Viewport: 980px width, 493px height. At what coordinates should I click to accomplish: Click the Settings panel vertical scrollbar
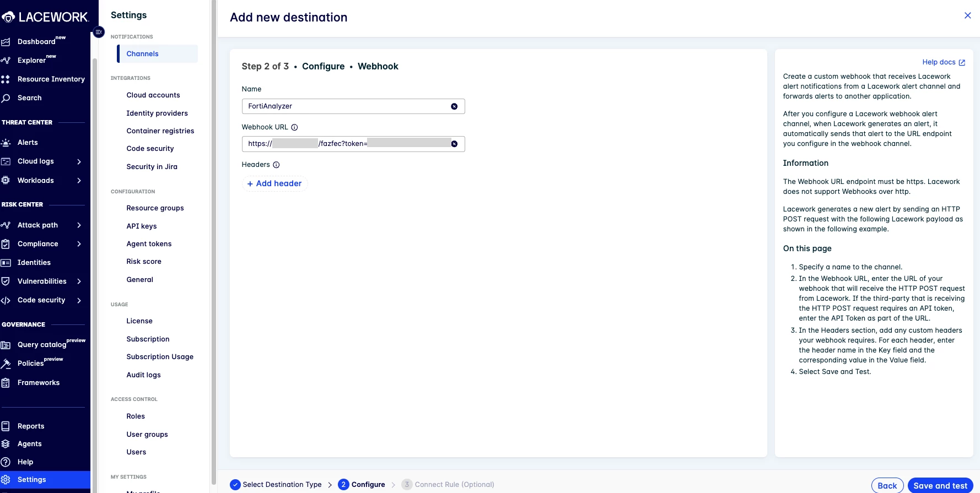(213, 242)
